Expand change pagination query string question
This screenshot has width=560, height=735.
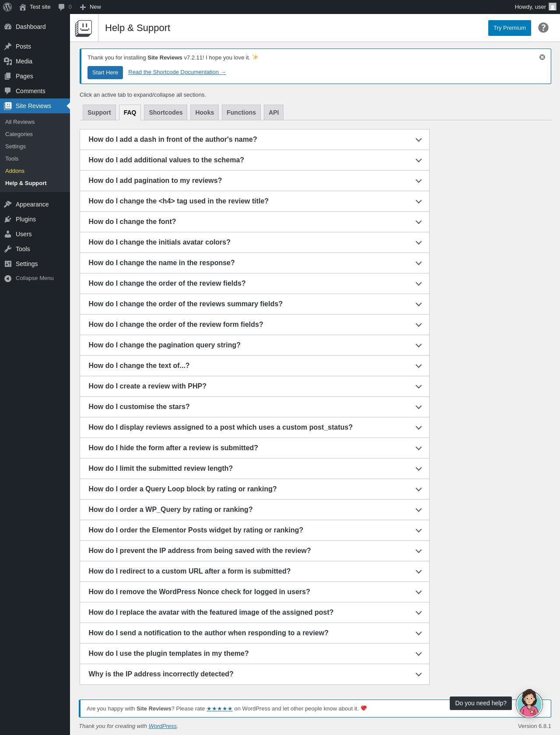(x=255, y=345)
